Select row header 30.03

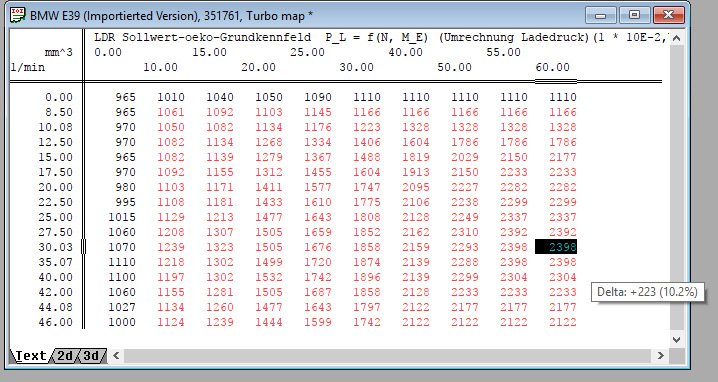tap(55, 247)
